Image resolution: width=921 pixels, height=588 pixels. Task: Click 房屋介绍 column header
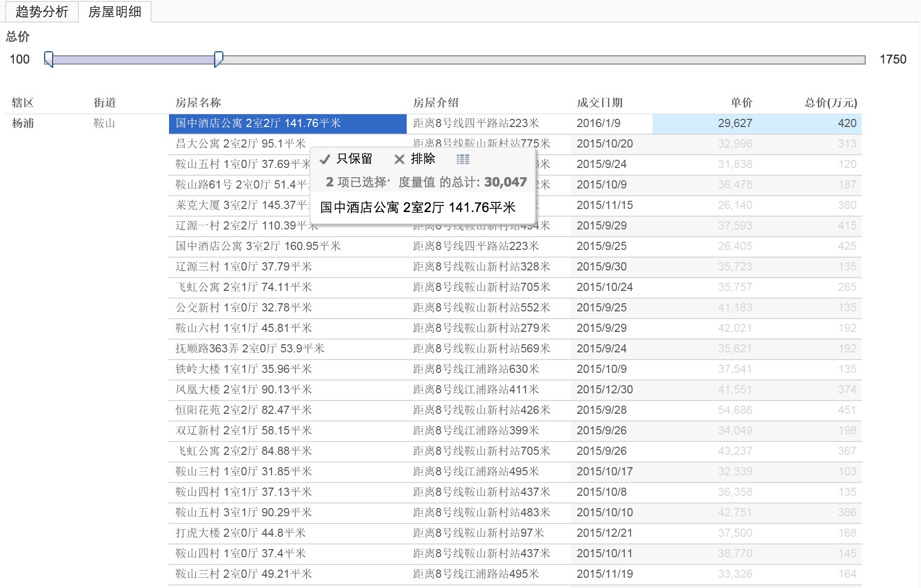coord(435,102)
